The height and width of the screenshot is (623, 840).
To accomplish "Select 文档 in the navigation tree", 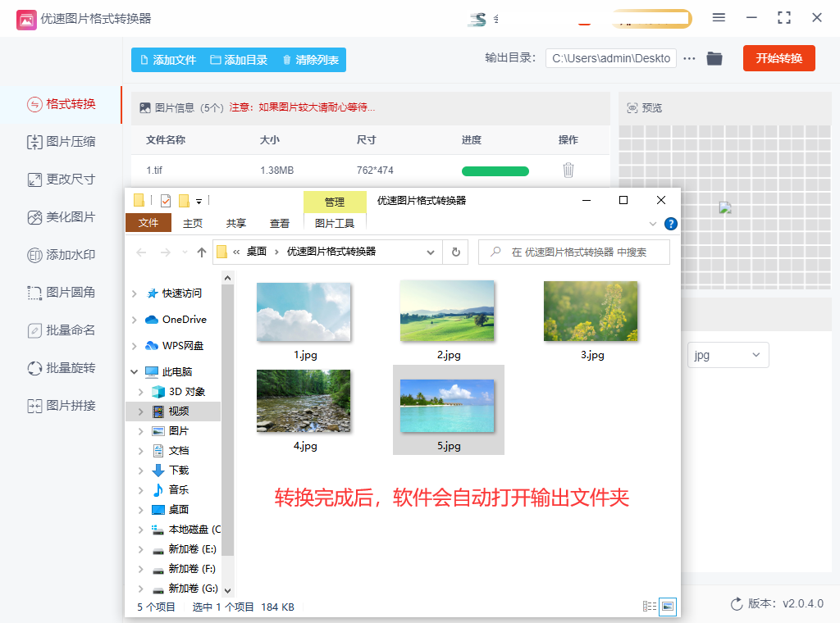I will tap(171, 451).
